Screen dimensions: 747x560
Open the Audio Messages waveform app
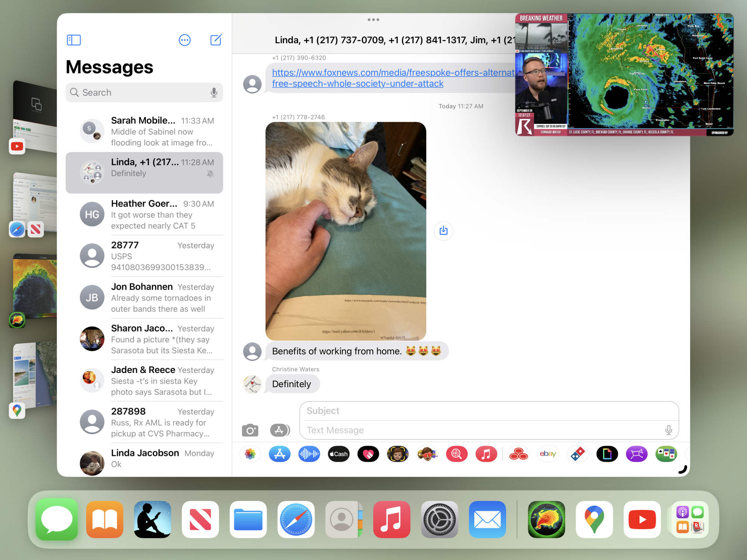coord(309,454)
